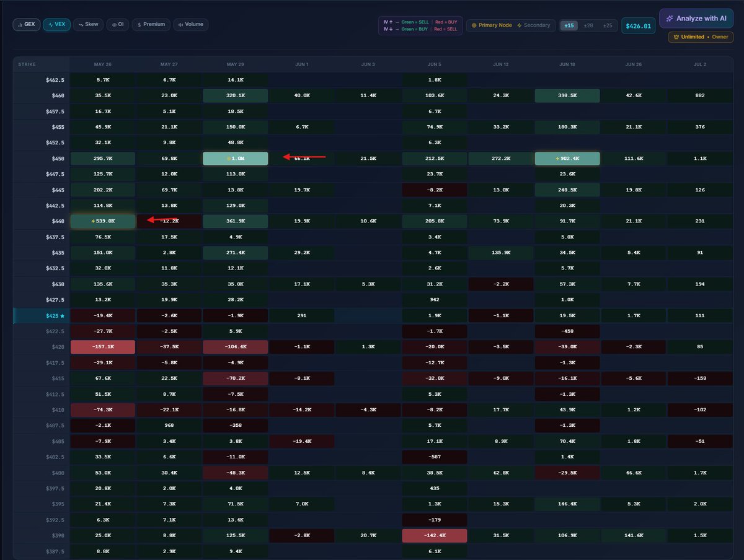Click the 62.8K cell at $400 strike
744x560 pixels.
[x=500, y=473]
